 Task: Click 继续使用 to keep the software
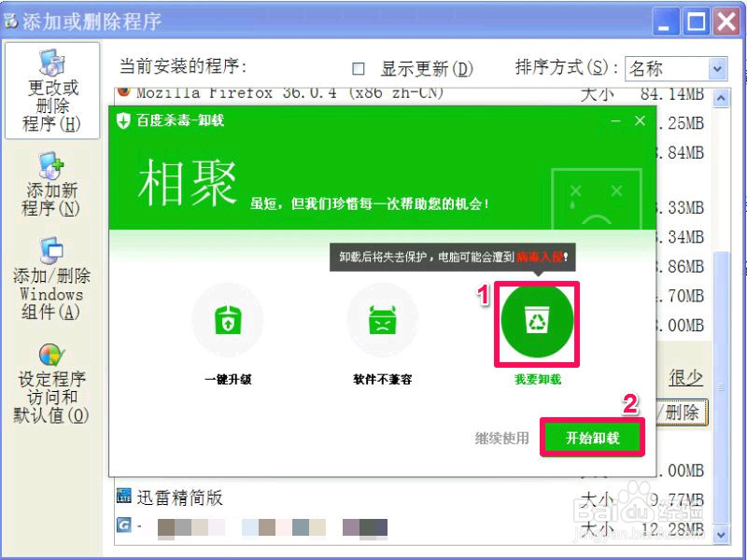pyautogui.click(x=501, y=438)
